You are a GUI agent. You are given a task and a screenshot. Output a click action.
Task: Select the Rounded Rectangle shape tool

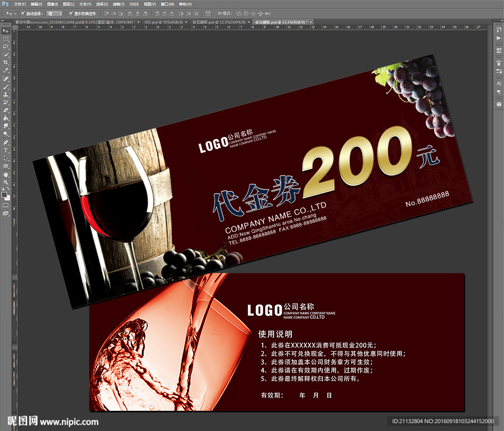[x=6, y=166]
